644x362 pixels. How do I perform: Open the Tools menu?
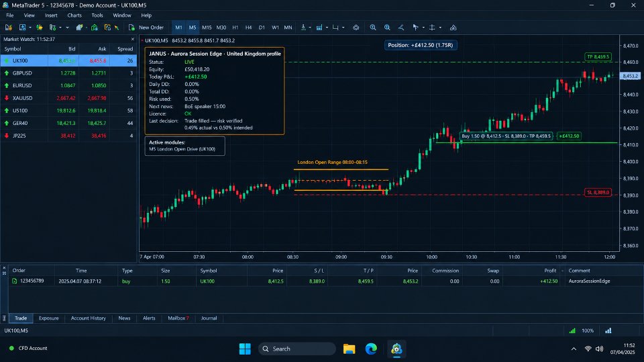click(97, 15)
